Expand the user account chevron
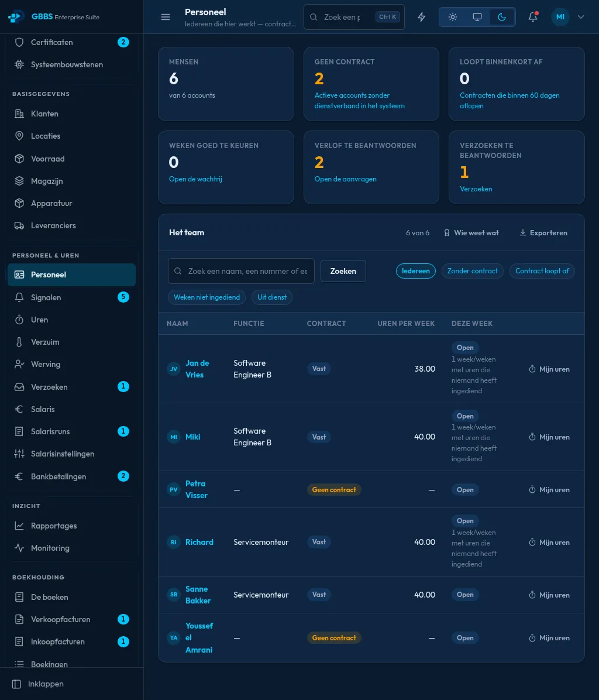Viewport: 599px width, 700px height. point(581,17)
